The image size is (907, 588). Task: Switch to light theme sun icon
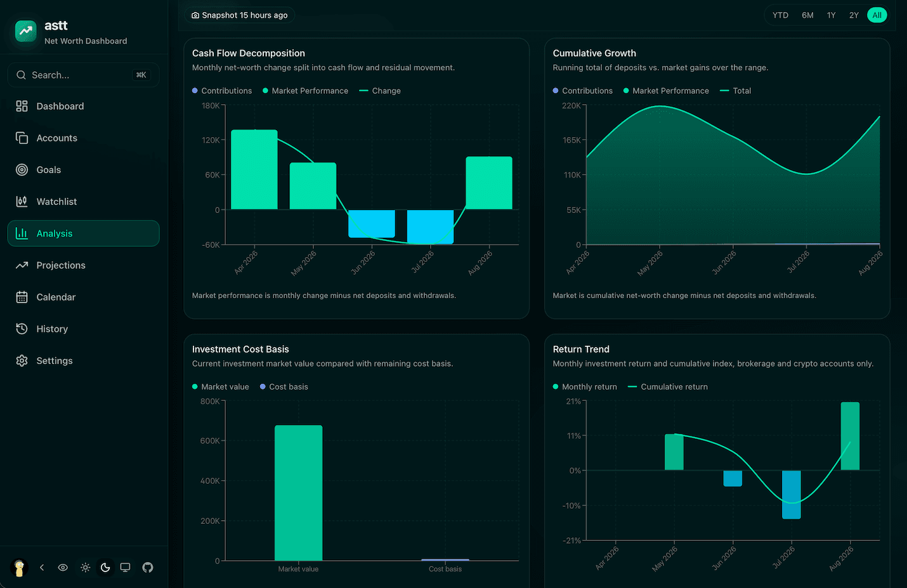coord(86,568)
